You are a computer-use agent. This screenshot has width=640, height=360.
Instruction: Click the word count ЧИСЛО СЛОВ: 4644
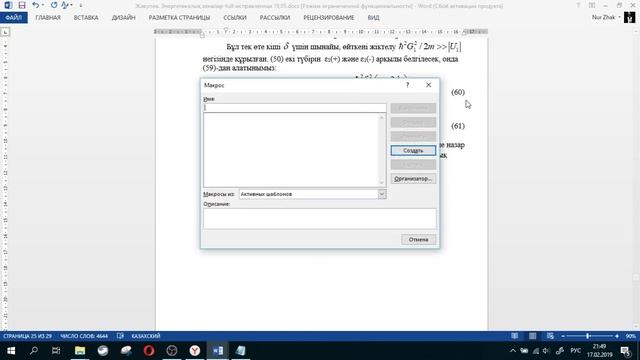[84, 336]
